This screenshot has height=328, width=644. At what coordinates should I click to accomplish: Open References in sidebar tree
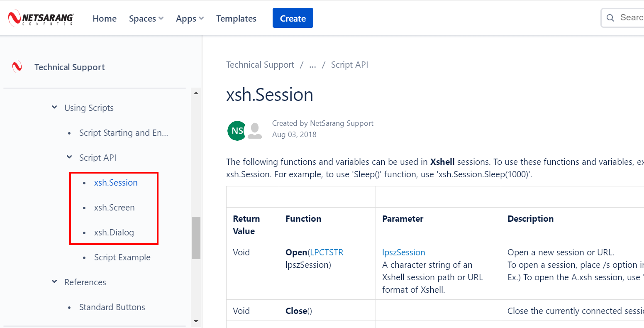tap(85, 282)
